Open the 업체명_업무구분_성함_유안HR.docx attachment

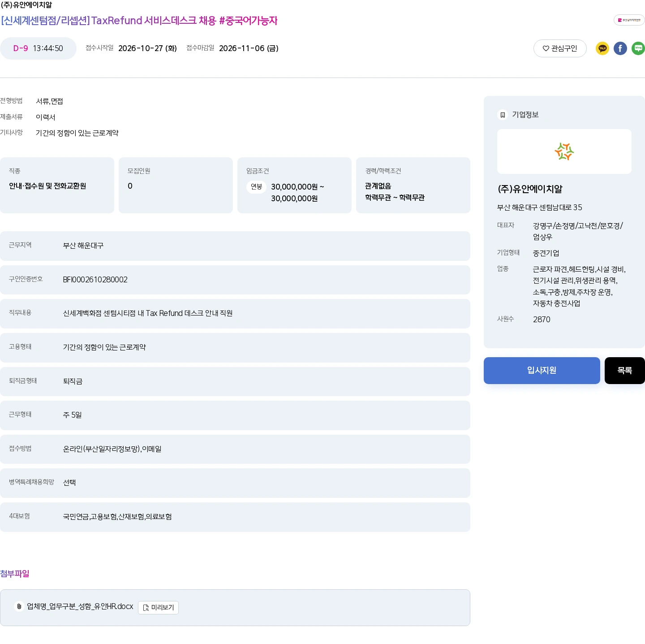(80, 606)
